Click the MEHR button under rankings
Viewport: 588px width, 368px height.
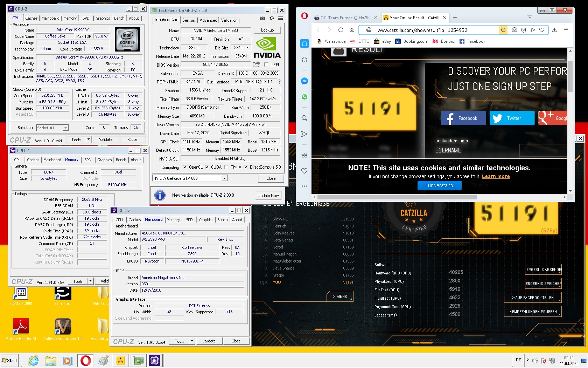coord(340,297)
